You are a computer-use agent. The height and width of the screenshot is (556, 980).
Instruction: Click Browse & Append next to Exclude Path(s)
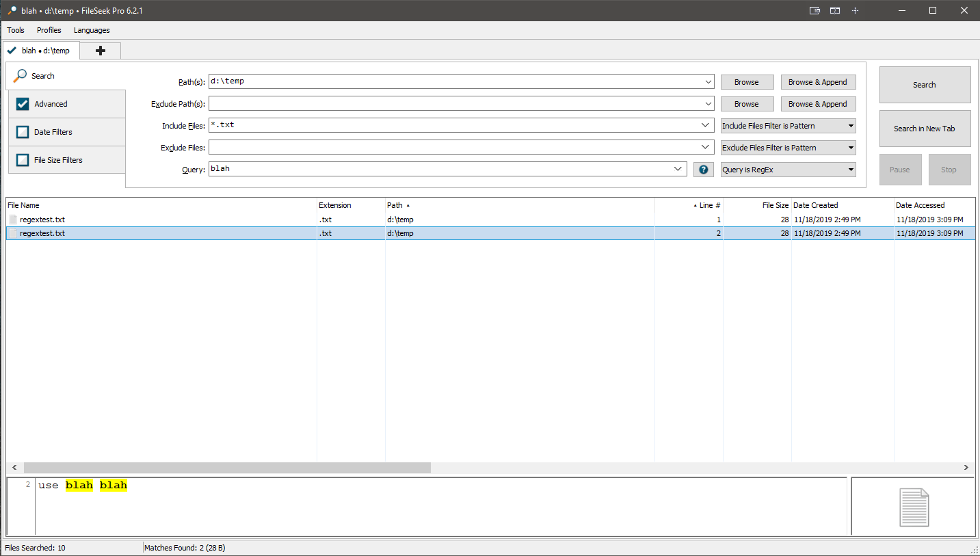click(x=818, y=104)
